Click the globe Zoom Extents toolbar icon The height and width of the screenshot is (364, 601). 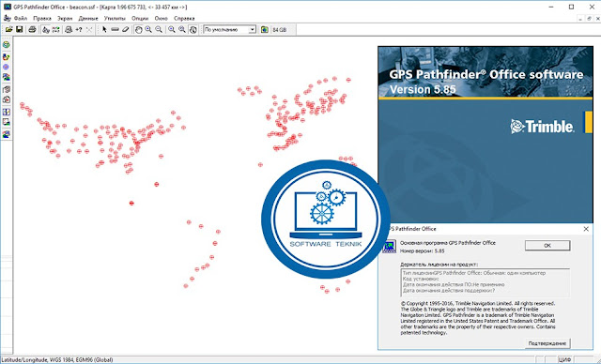click(x=193, y=29)
